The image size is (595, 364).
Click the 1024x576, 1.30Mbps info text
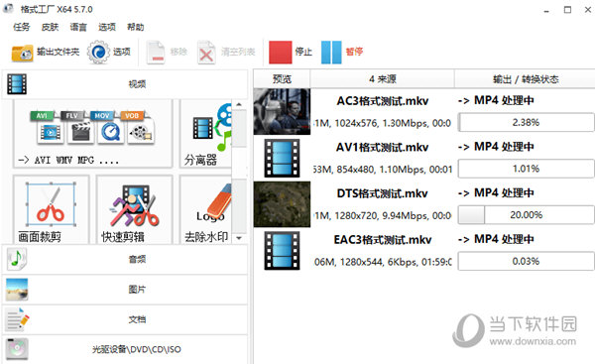point(381,123)
